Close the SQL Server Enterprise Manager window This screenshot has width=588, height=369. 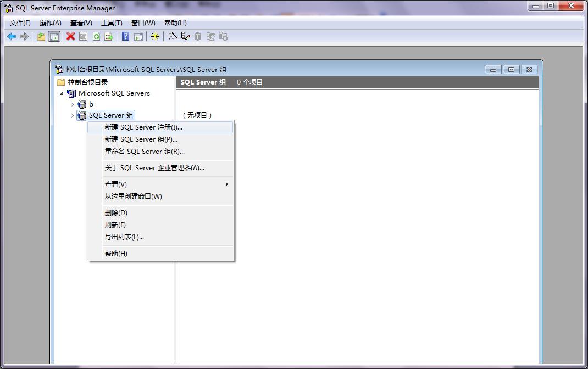click(x=571, y=6)
